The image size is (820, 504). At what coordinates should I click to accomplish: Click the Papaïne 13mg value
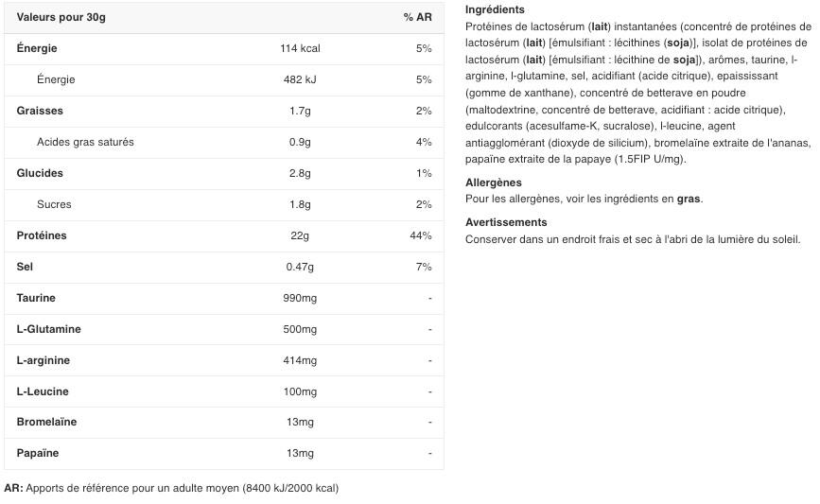299,453
